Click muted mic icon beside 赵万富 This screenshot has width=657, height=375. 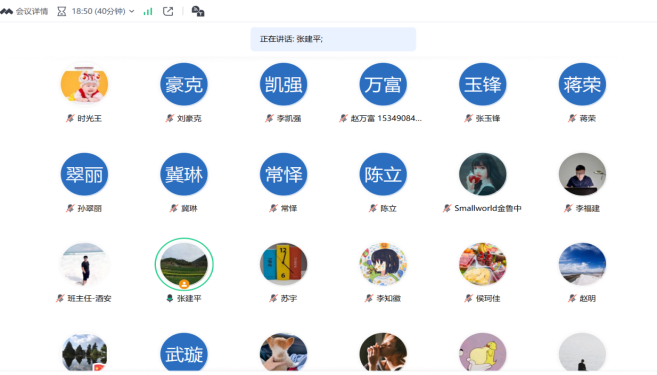[x=344, y=119]
